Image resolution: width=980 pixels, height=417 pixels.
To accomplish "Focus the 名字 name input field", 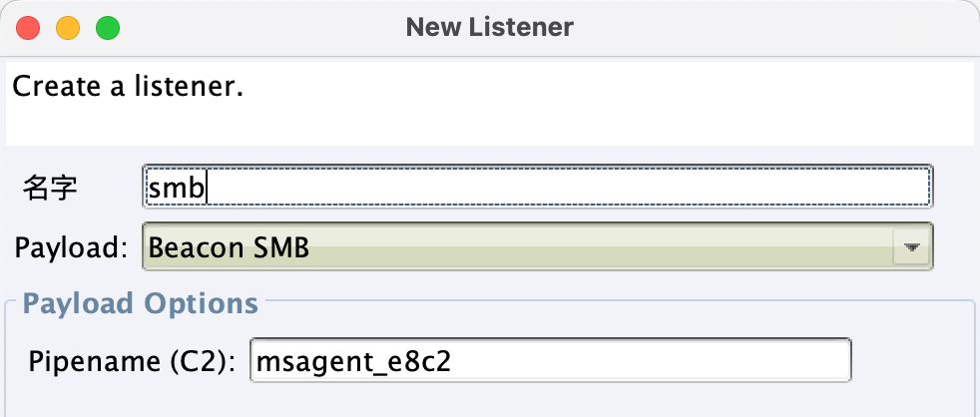I will [x=538, y=186].
